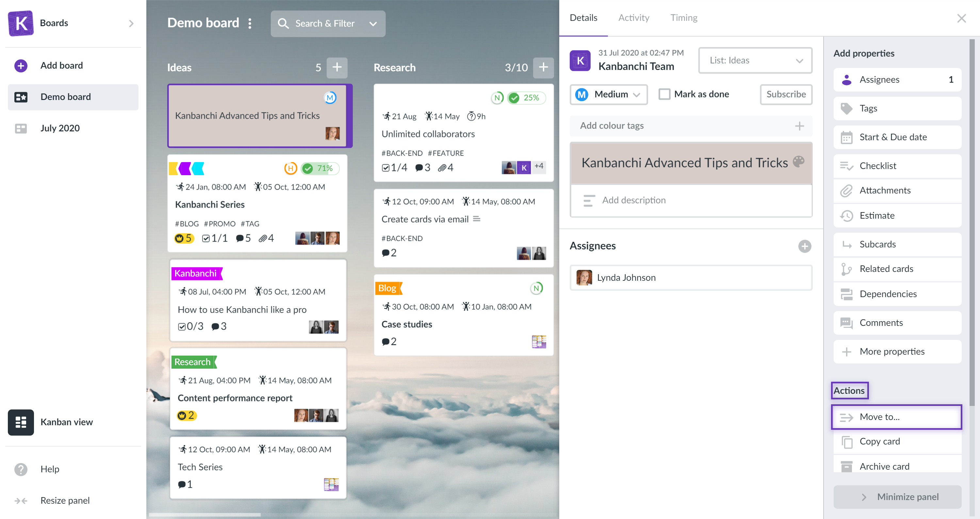The height and width of the screenshot is (519, 980).
Task: Close the card details panel
Action: click(x=961, y=18)
